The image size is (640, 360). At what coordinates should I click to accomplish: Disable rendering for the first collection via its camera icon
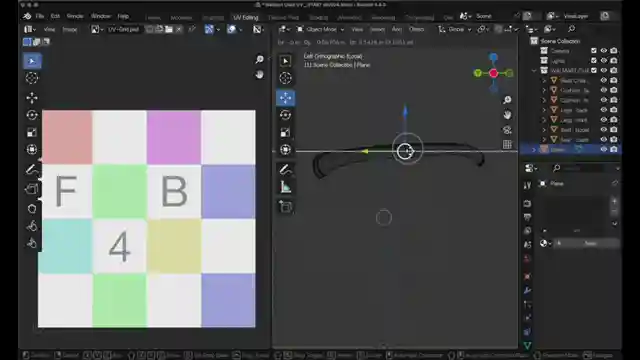tap(613, 51)
